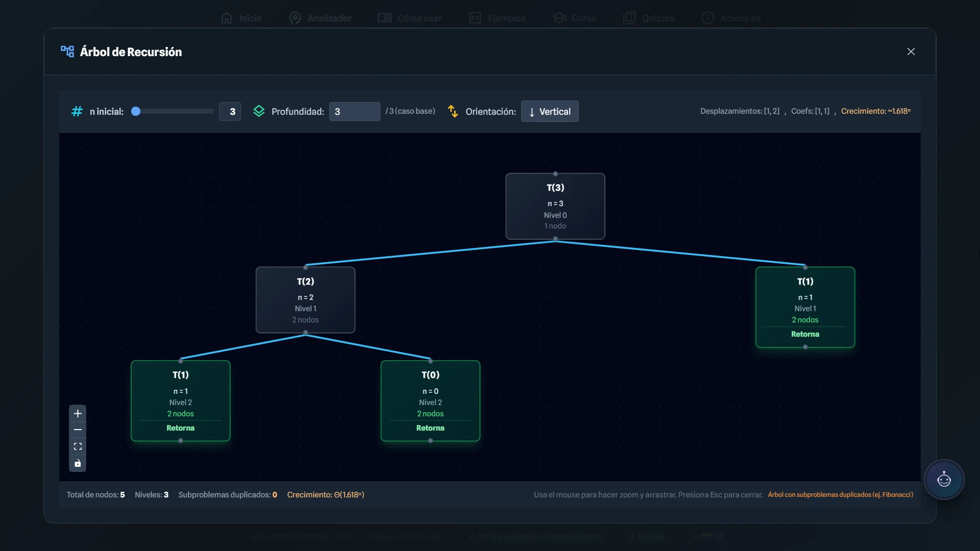Screen dimensions: 980x551
Task: Click the layers icon beside Profundidad
Action: (259, 111)
